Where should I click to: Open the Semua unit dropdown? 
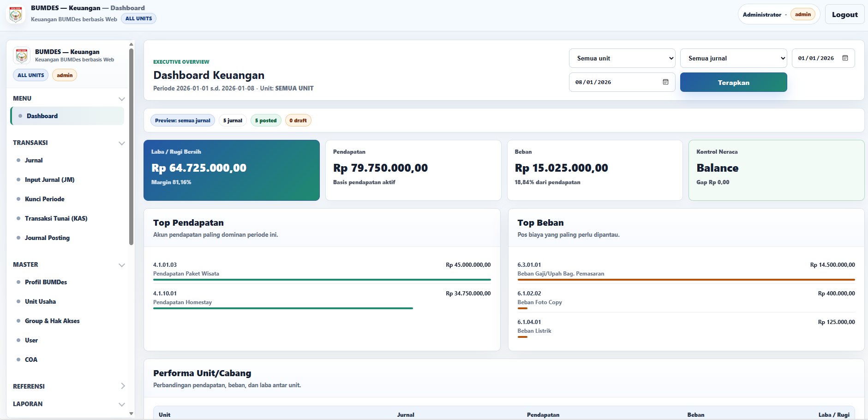point(622,58)
